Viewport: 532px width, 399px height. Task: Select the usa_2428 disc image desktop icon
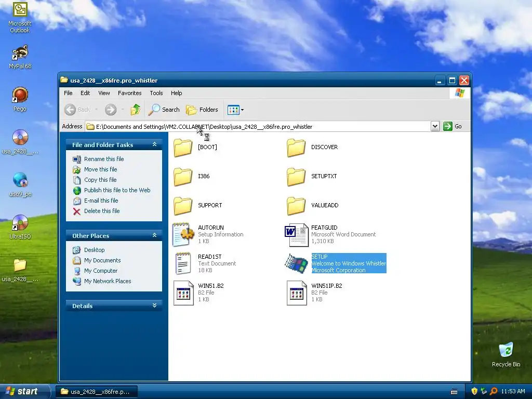click(x=20, y=137)
